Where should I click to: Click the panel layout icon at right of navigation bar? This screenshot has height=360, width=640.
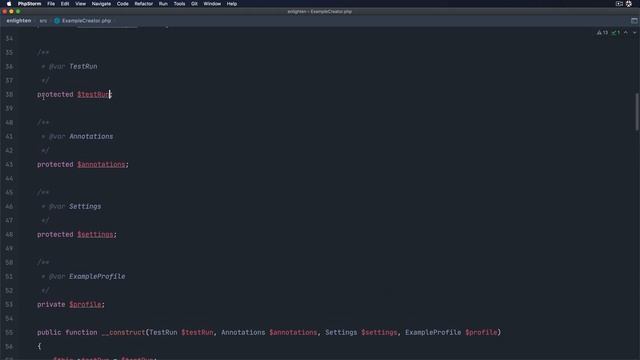[634, 20]
